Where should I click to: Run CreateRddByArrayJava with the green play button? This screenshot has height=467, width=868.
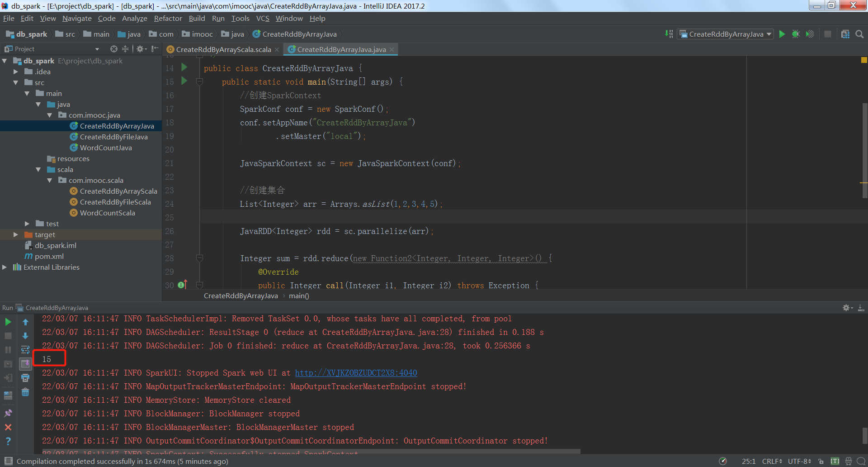pyautogui.click(x=782, y=34)
